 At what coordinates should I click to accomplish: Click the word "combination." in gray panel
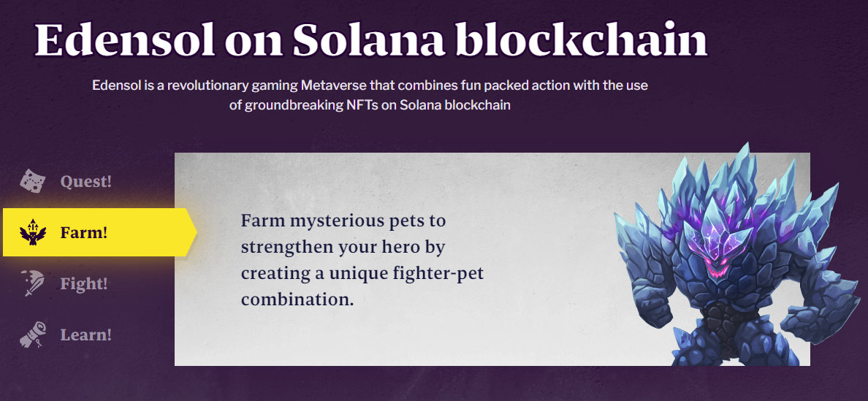pyautogui.click(x=297, y=300)
